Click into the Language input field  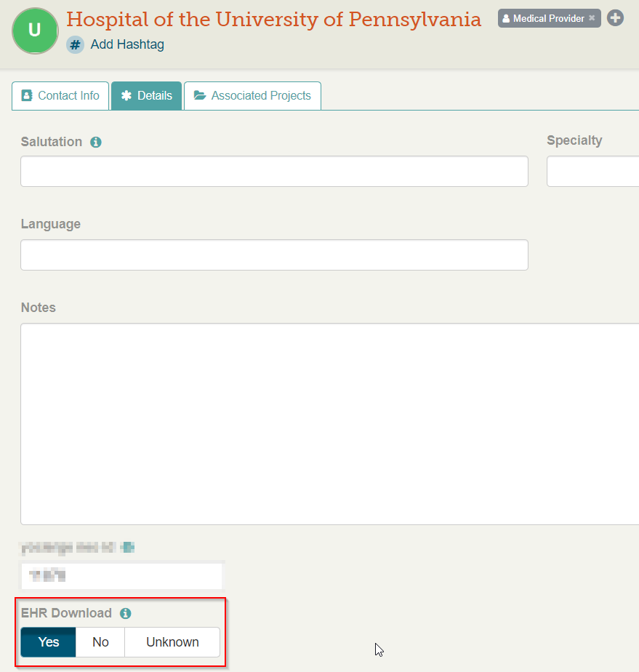point(274,255)
